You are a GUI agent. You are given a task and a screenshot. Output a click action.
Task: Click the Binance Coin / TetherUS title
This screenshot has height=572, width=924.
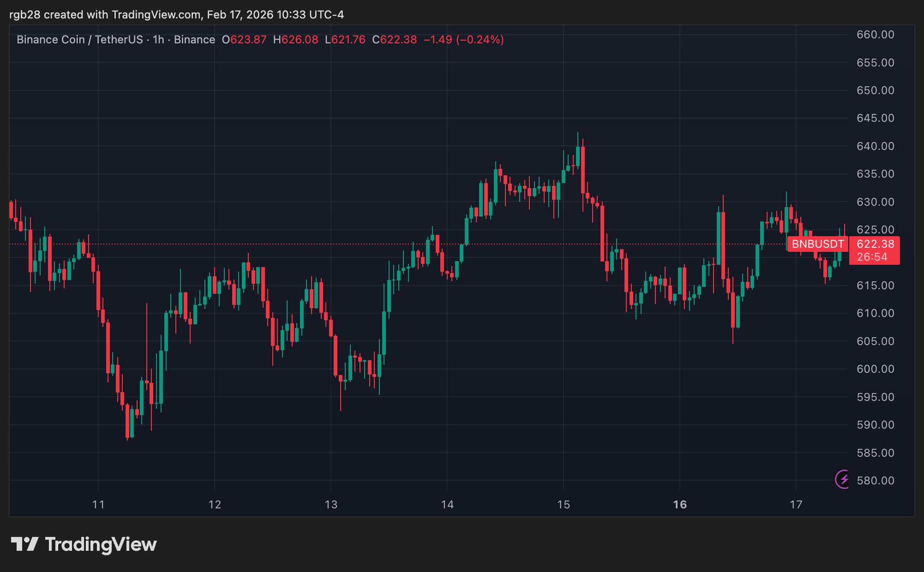click(x=79, y=40)
